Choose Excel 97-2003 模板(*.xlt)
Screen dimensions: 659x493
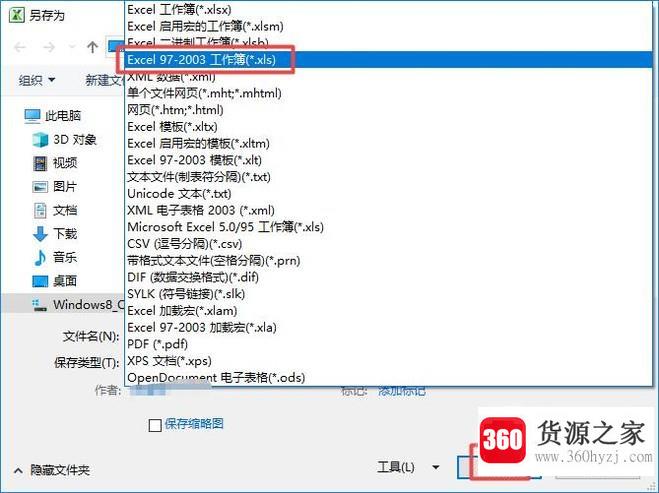[388, 160]
